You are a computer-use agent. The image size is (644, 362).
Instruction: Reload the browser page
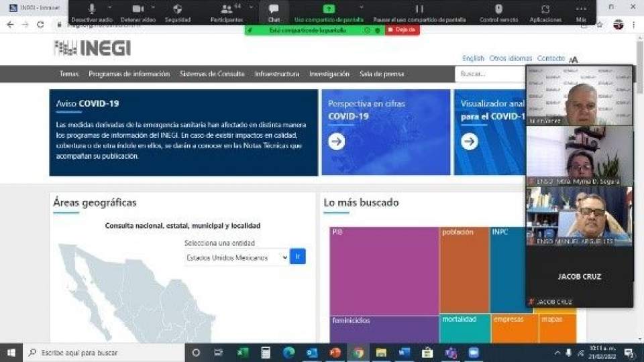[x=40, y=25]
